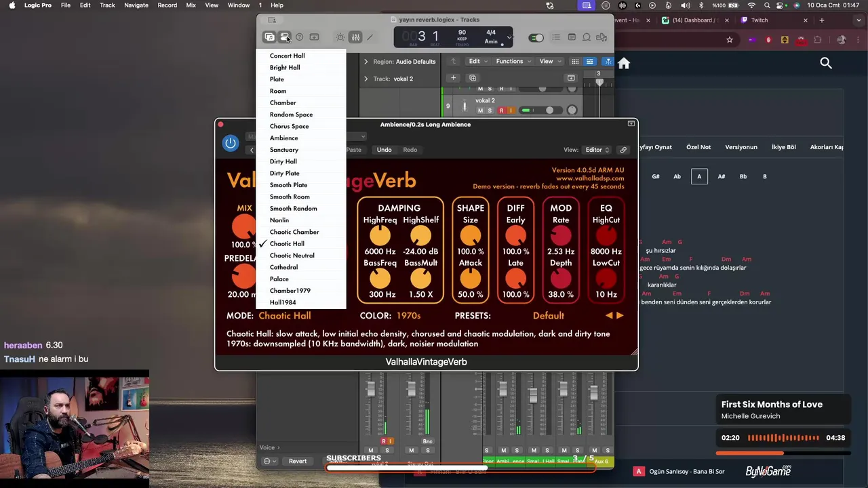The width and height of the screenshot is (868, 488).
Task: Open the File menu in menu bar
Action: 66,5
